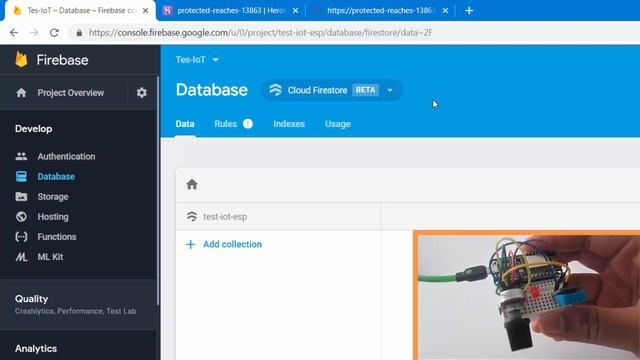Click the Functions brackets icon
The height and width of the screenshot is (360, 640).
tap(21, 237)
